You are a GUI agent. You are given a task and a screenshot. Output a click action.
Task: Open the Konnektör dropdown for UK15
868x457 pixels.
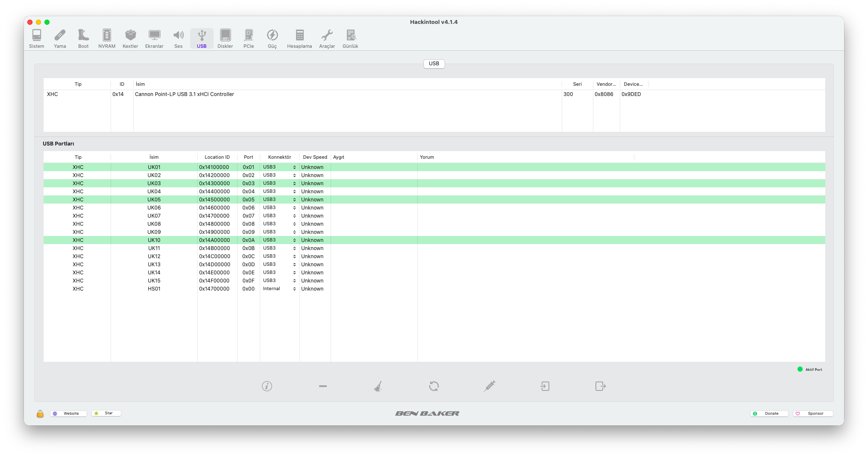tap(279, 281)
